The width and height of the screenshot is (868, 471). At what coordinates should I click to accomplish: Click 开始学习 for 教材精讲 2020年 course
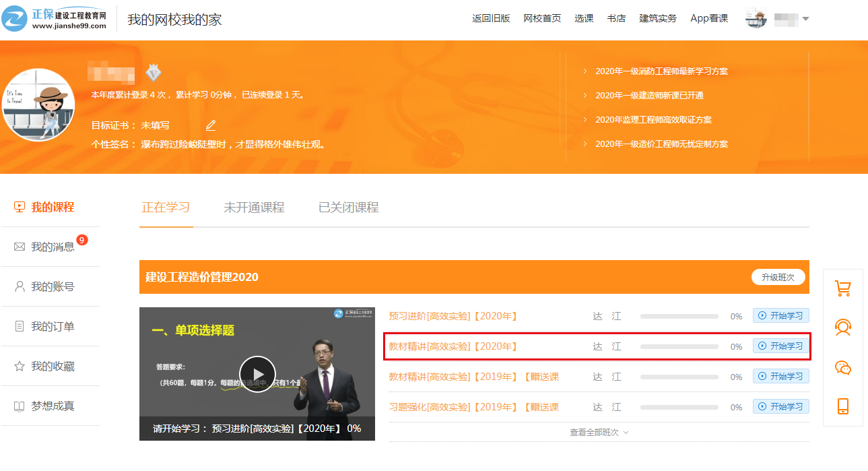(x=780, y=346)
